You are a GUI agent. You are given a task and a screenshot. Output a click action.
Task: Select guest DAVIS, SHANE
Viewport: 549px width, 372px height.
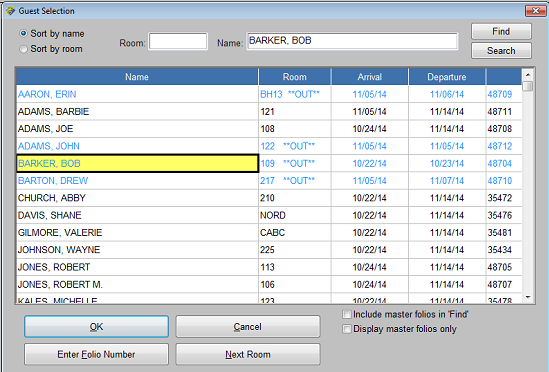(137, 215)
